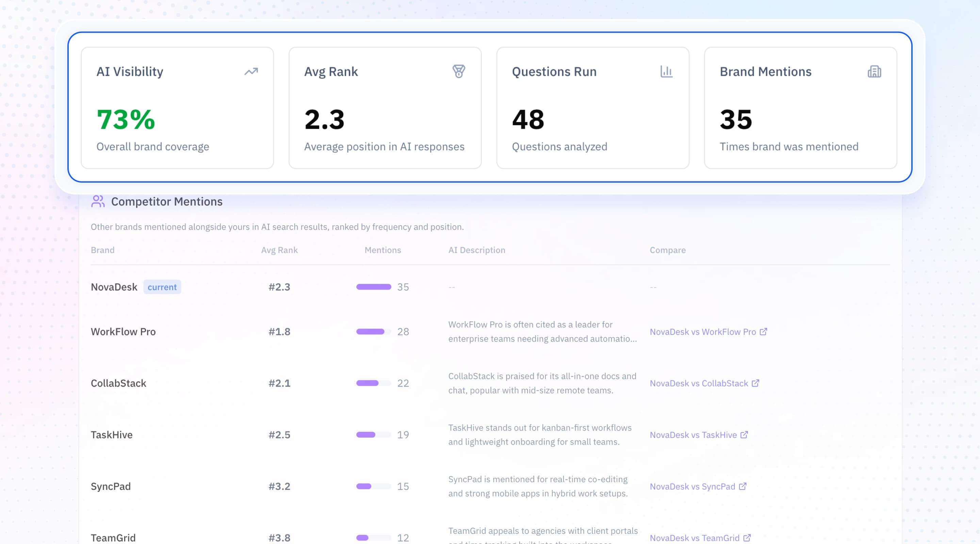The width and height of the screenshot is (980, 544).
Task: Click external link icon beside NovaDesk vs TaskHive
Action: tap(744, 435)
